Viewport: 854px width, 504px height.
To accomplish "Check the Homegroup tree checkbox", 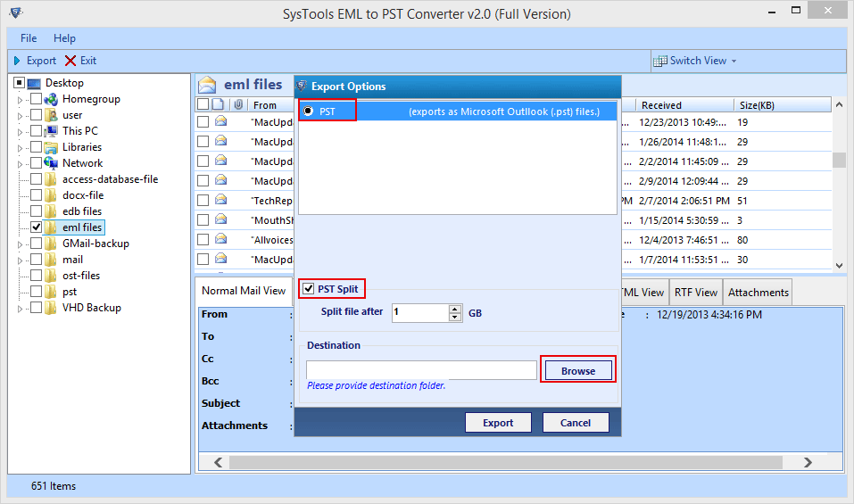I will pos(36,98).
